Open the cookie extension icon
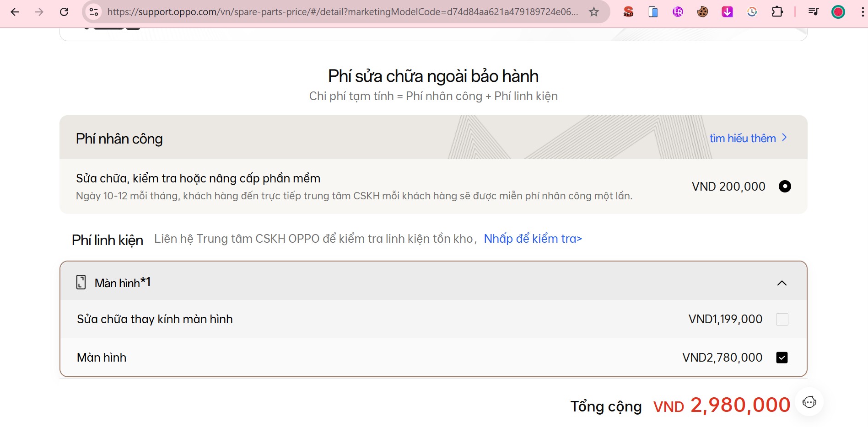 (x=702, y=12)
